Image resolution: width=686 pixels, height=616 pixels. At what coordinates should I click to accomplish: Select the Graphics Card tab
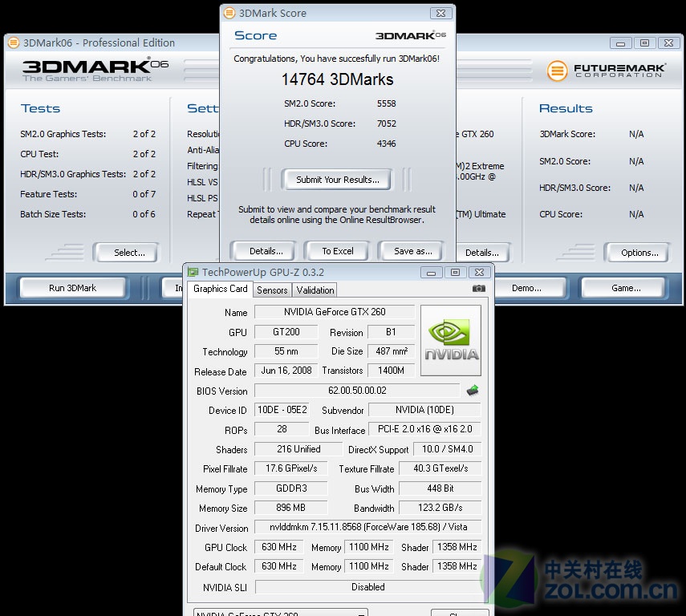(x=219, y=289)
